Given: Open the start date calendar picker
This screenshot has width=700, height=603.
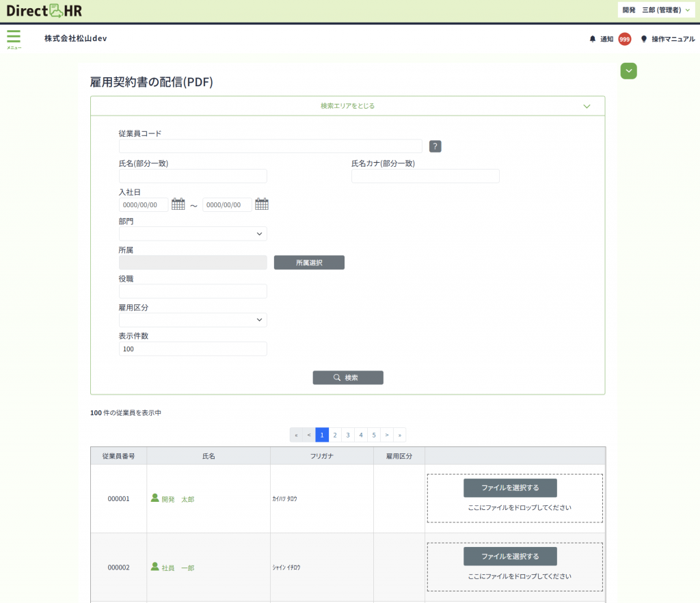Looking at the screenshot, I should point(178,204).
